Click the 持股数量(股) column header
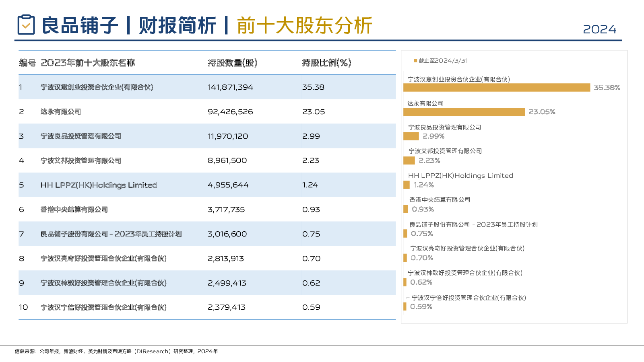 click(232, 63)
